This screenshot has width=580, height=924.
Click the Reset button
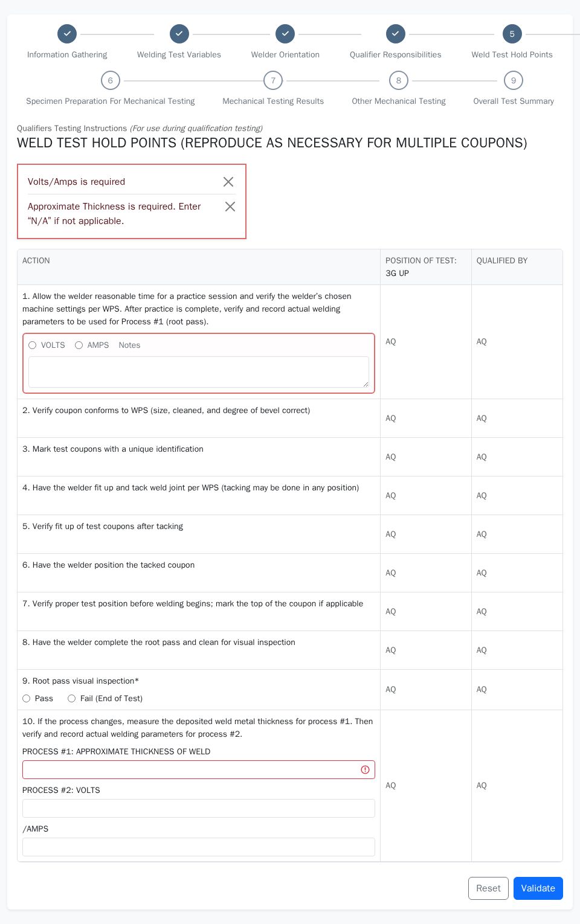tap(488, 888)
